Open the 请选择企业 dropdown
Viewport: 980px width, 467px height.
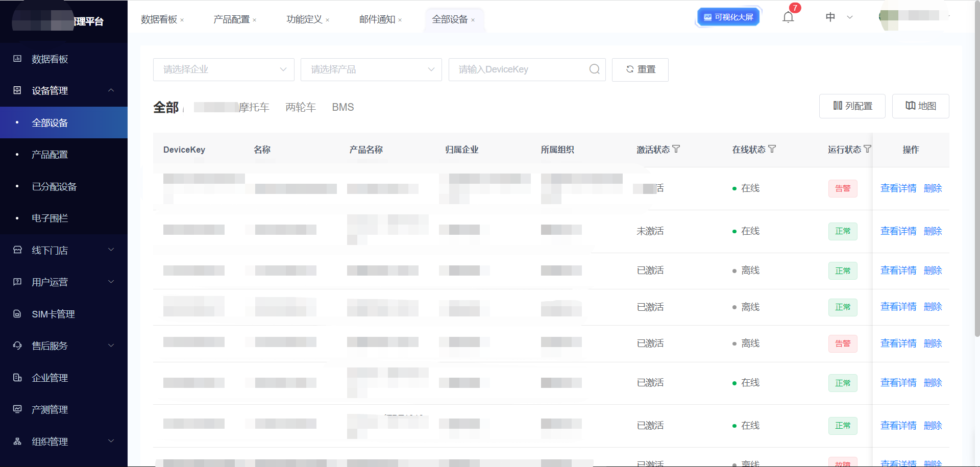[x=224, y=69]
